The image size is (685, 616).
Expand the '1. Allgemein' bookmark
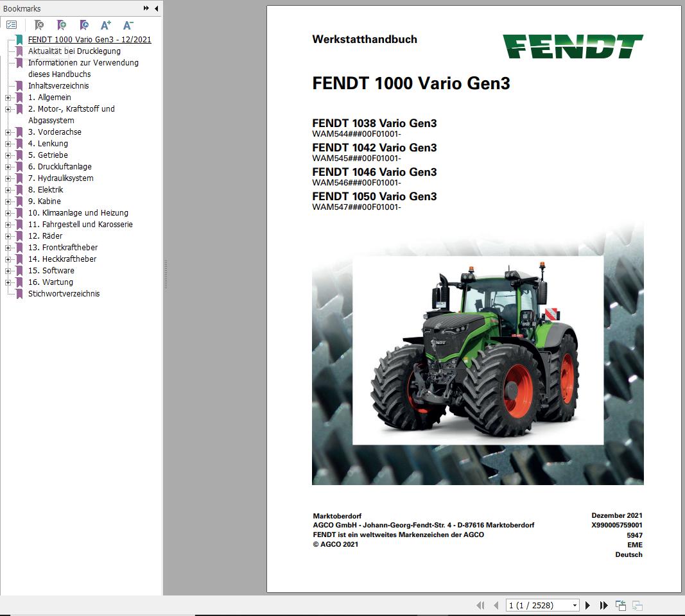(x=8, y=98)
